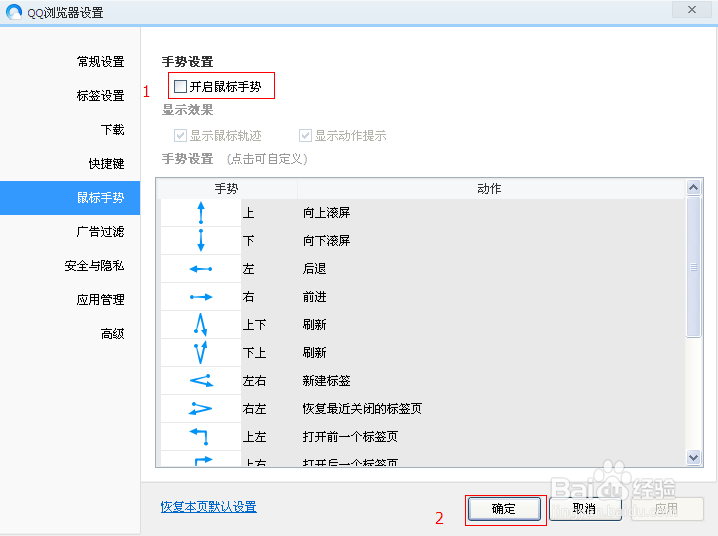Toggle the 显示鼠标轨迹 checkbox

180,135
